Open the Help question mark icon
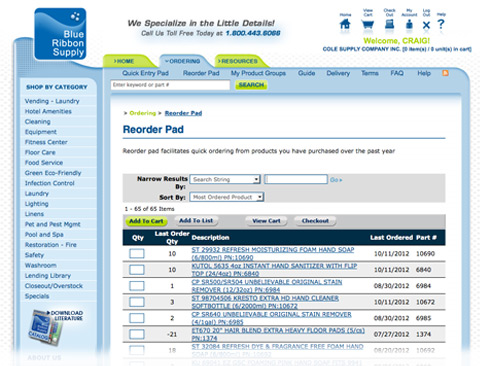Viewport: 480px width, 366px height. click(x=441, y=24)
